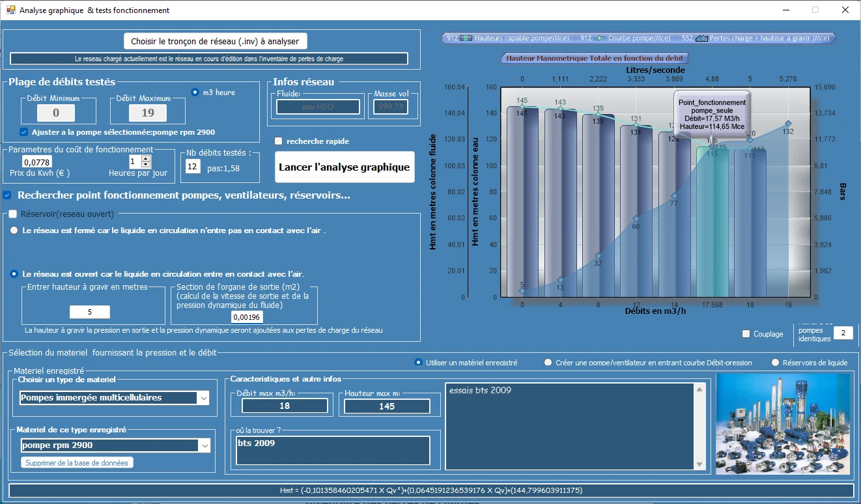The height and width of the screenshot is (504, 861).
Task: Select the m3 heure radio button
Action: click(x=195, y=92)
